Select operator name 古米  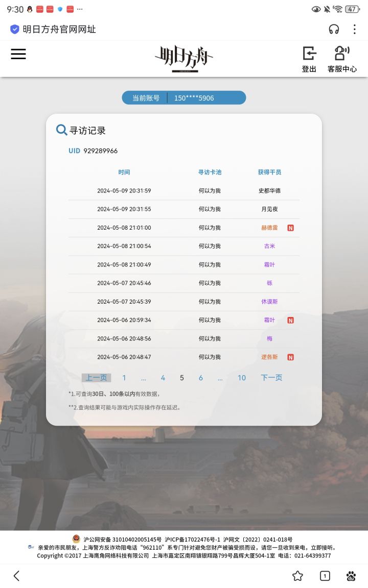(269, 246)
